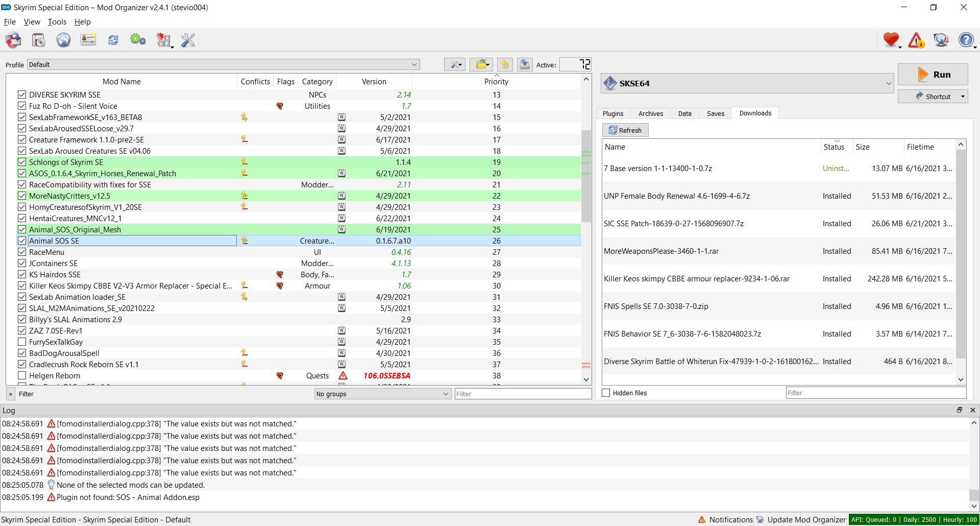Image resolution: width=980 pixels, height=526 pixels.
Task: Click the open folder icon above mod list
Action: 481,64
